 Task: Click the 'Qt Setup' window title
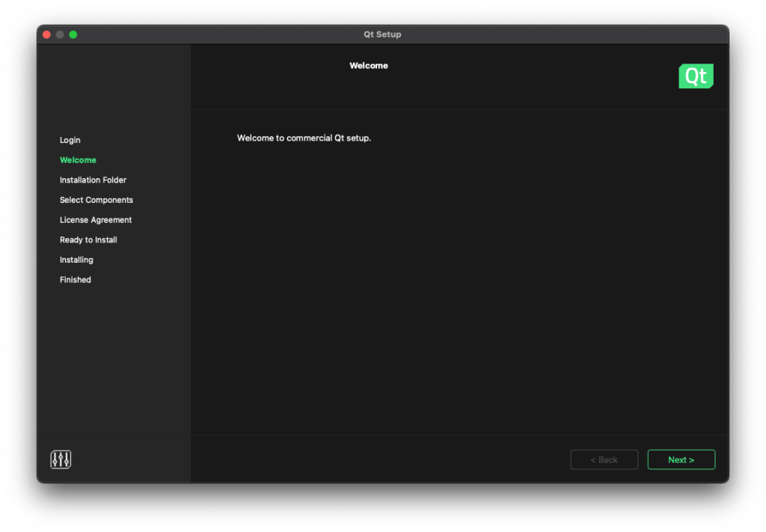pyautogui.click(x=382, y=34)
